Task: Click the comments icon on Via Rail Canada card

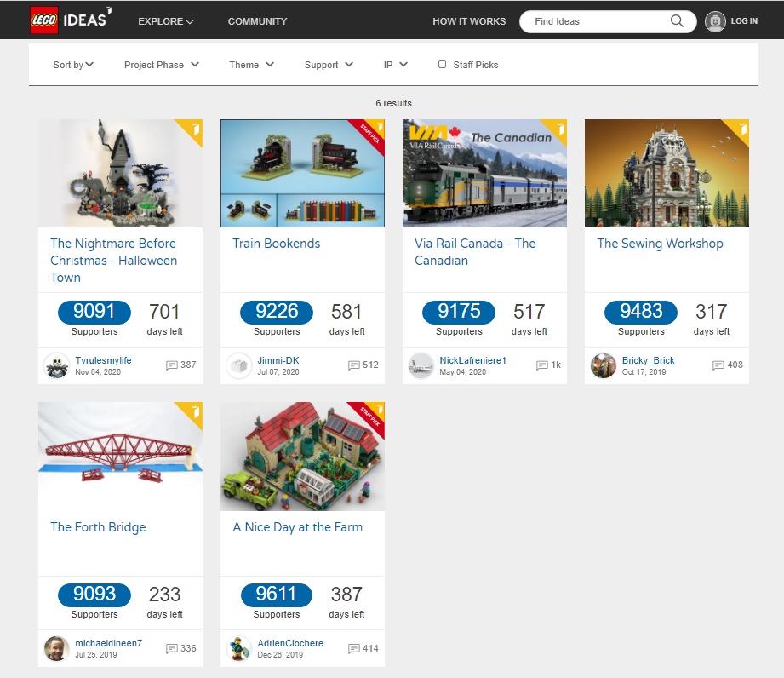Action: 542,365
